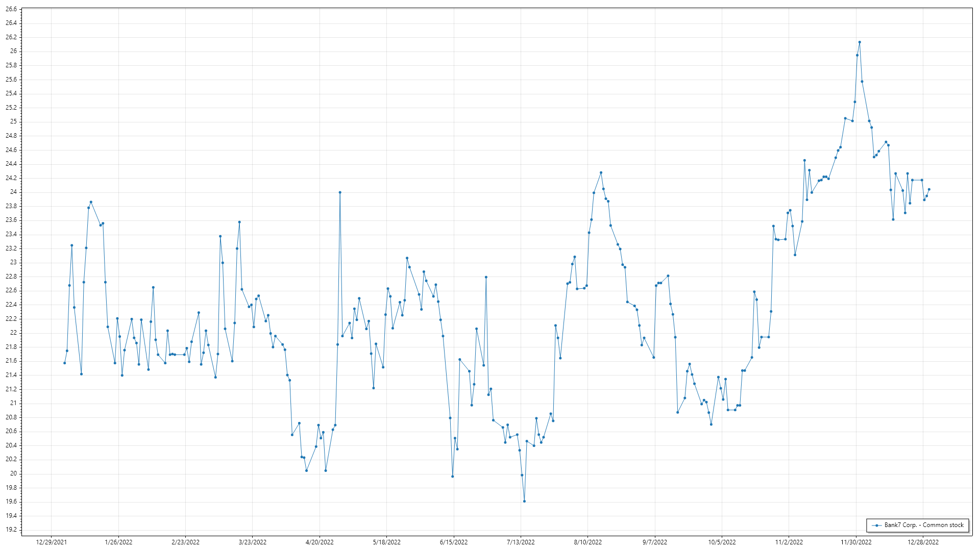Click the 1/26/2022 x-axis date label

tap(118, 542)
